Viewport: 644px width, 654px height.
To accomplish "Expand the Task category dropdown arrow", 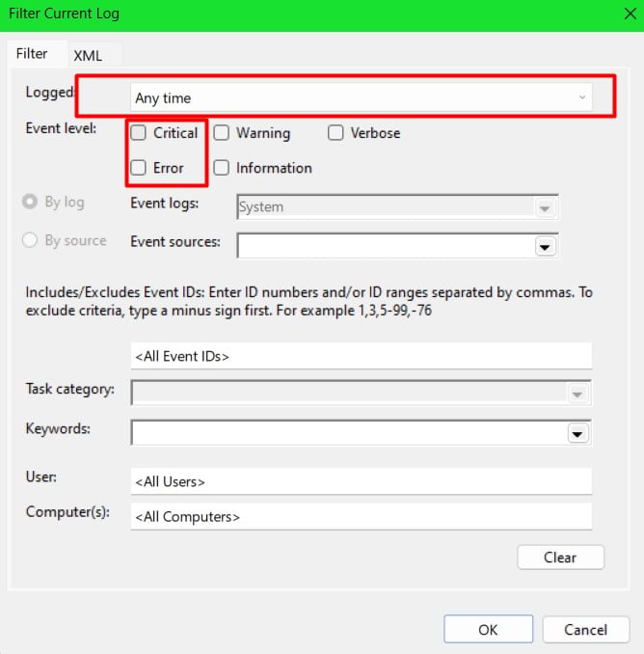I will [577, 394].
